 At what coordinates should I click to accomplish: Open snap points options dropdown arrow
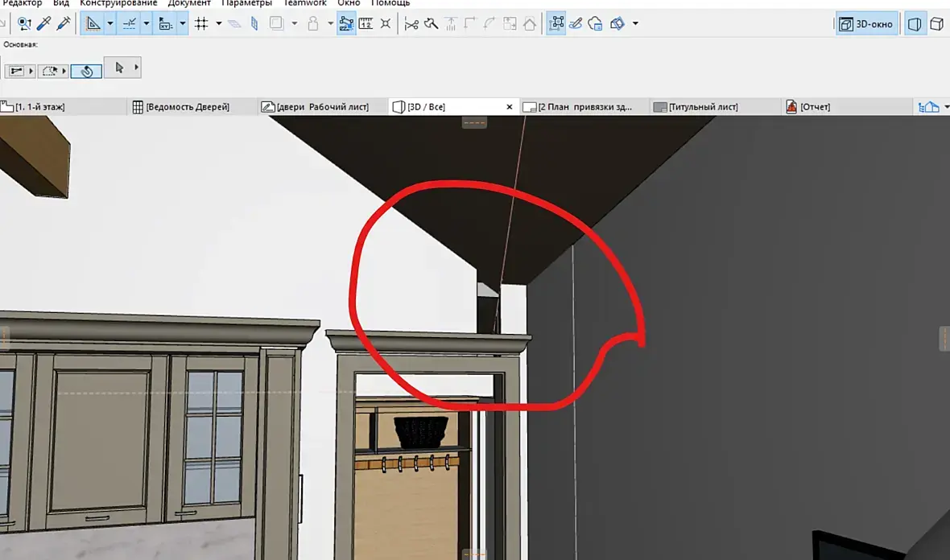146,23
